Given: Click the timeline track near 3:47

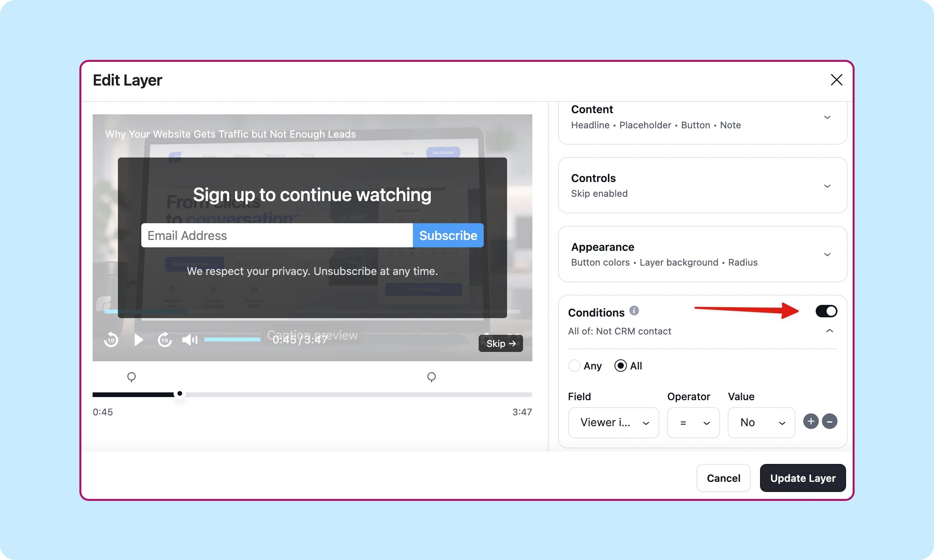Looking at the screenshot, I should click(x=521, y=394).
